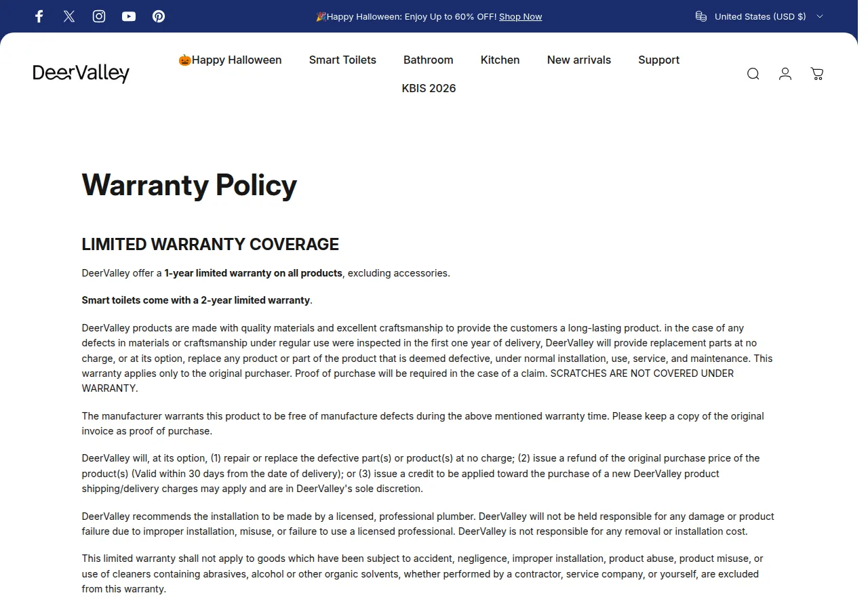Click 'Smart toilets come with a 2-year limited warranty'
Image resolution: width=868 pixels, height=610 pixels.
pyautogui.click(x=196, y=300)
